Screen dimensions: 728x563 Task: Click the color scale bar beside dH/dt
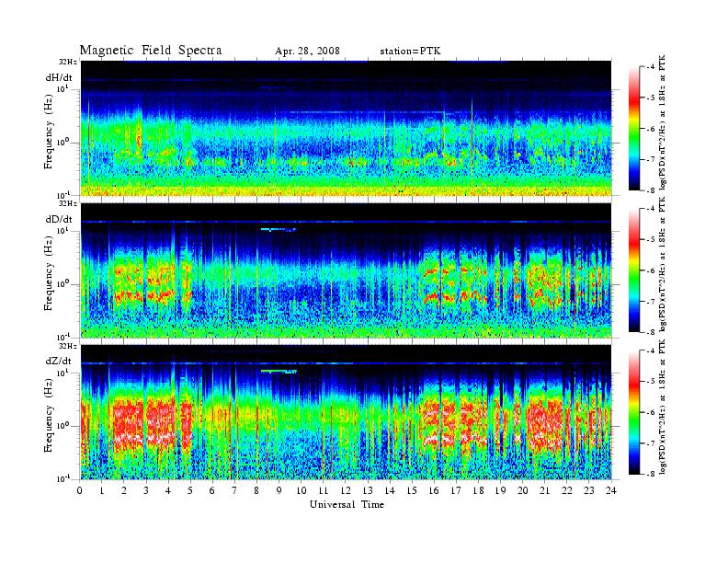(634, 128)
